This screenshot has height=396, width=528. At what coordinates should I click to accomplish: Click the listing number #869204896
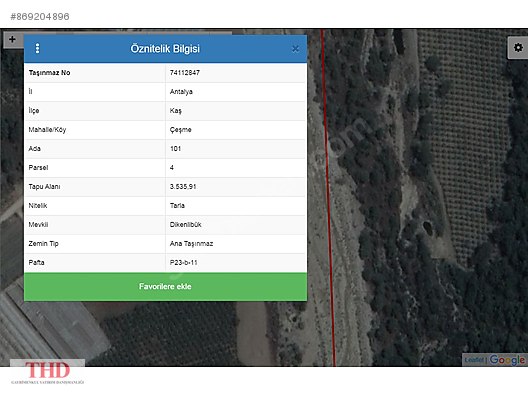pyautogui.click(x=40, y=16)
